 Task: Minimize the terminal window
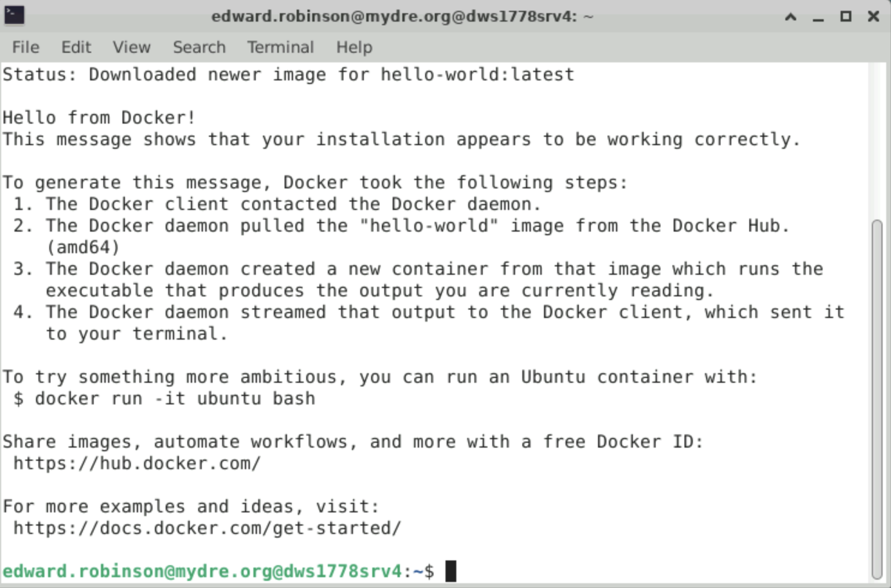818,17
